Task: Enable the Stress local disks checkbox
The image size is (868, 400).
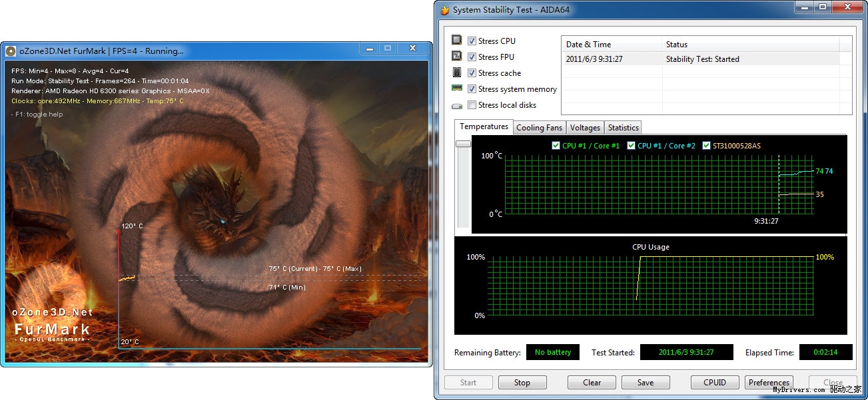Action: tap(472, 105)
